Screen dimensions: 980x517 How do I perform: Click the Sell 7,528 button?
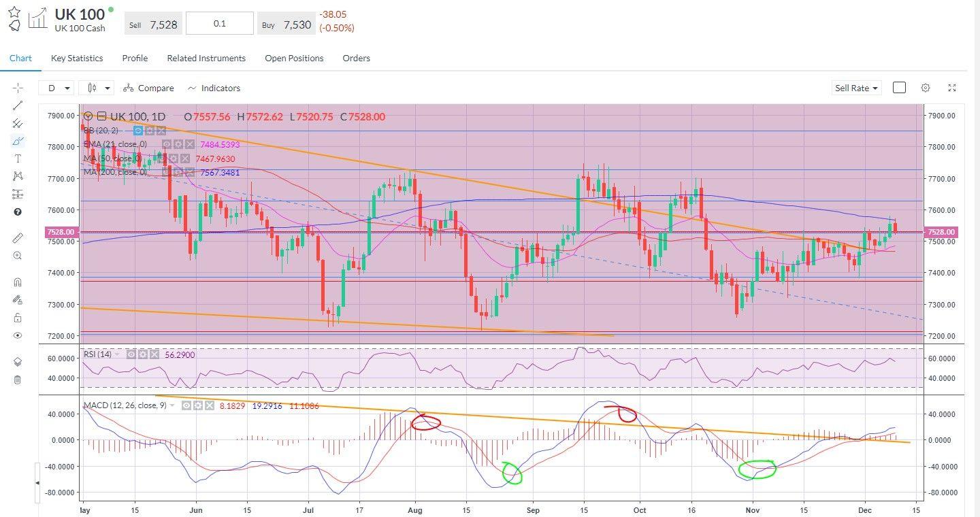153,24
